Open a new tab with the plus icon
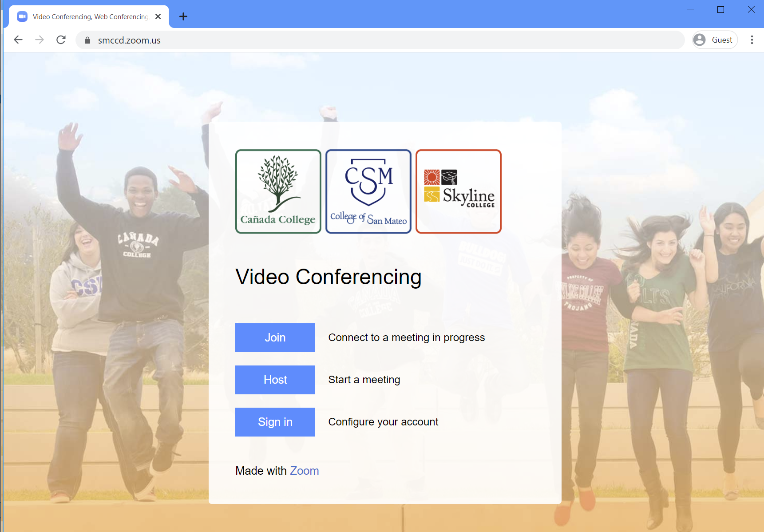This screenshot has width=764, height=532. [x=183, y=16]
